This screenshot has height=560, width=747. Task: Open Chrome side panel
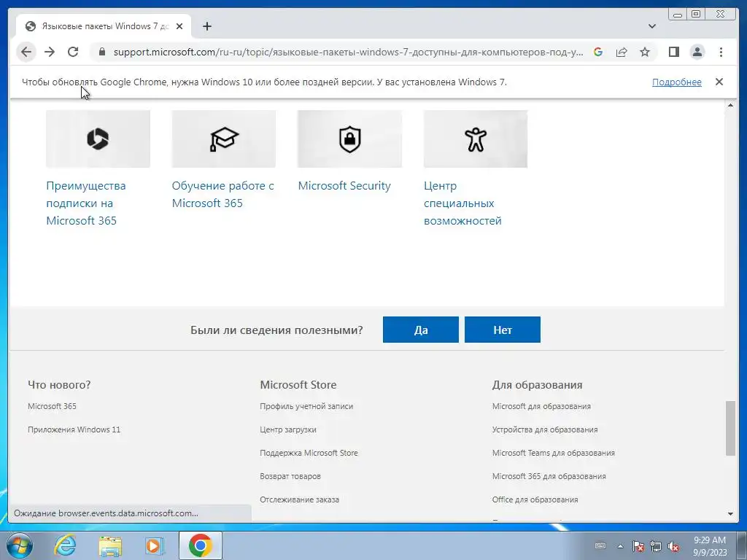pos(673,52)
